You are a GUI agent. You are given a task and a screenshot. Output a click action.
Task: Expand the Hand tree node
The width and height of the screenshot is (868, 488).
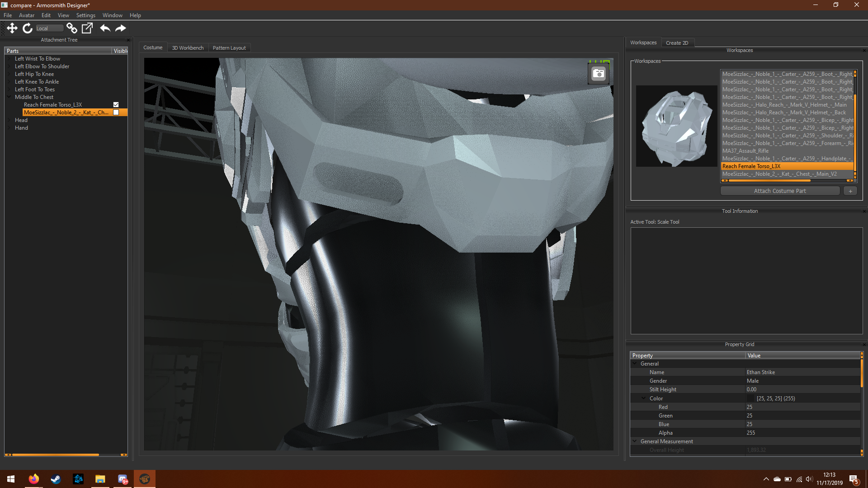[x=9, y=127]
